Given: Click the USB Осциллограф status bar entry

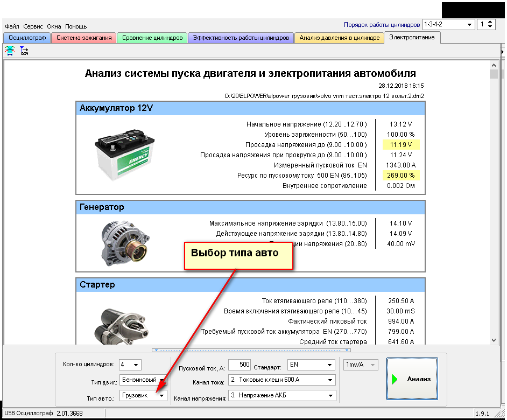Looking at the screenshot, I should tap(44, 414).
